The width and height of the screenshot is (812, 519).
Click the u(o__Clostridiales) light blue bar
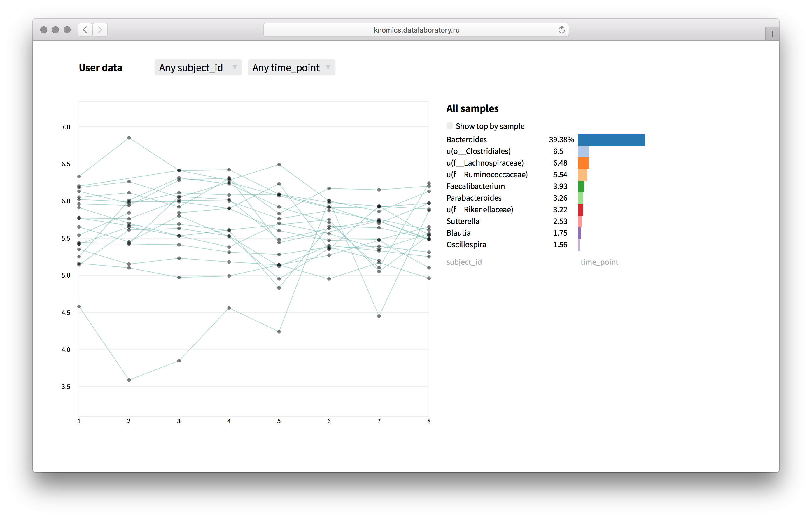click(583, 151)
